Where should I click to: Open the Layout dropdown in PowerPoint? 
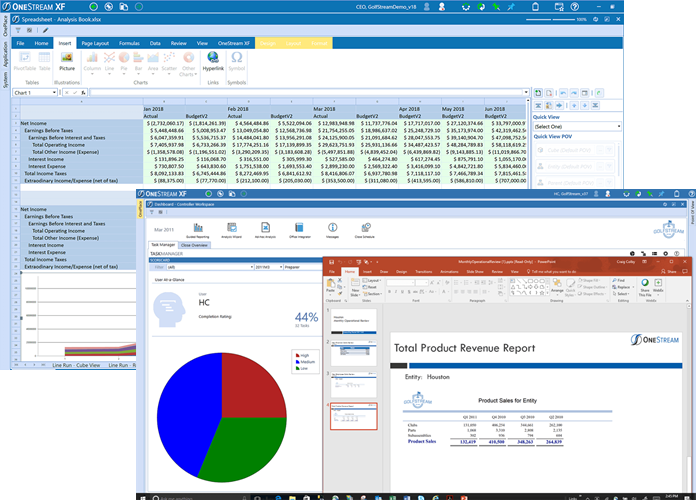371,281
